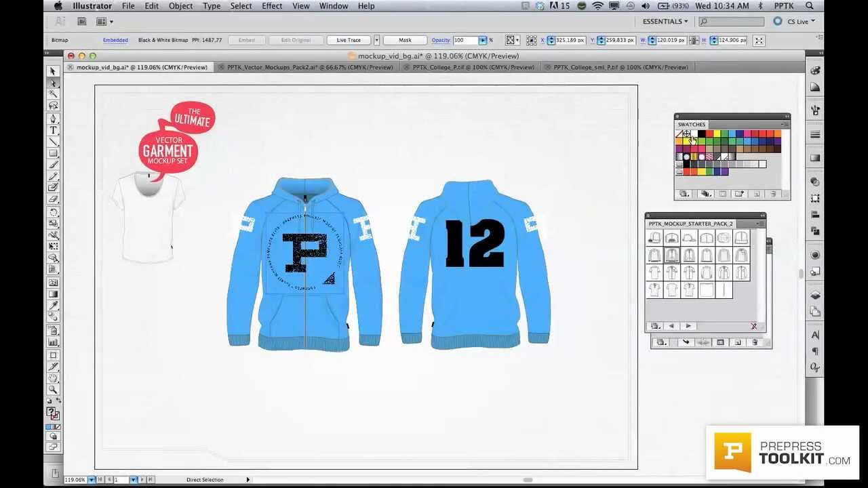Image resolution: width=868 pixels, height=488 pixels.
Task: Select the Magic Wand tool
Action: (52, 94)
